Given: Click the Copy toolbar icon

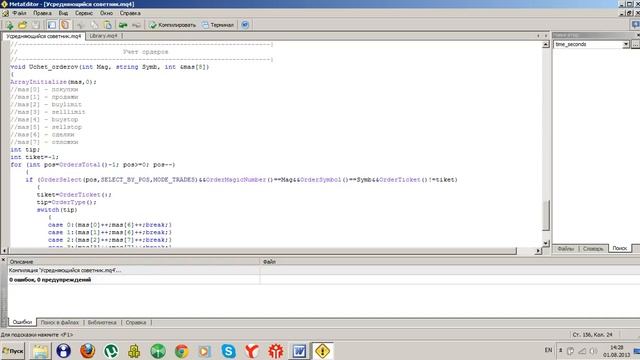Looking at the screenshot, I should pyautogui.click(x=94, y=25).
